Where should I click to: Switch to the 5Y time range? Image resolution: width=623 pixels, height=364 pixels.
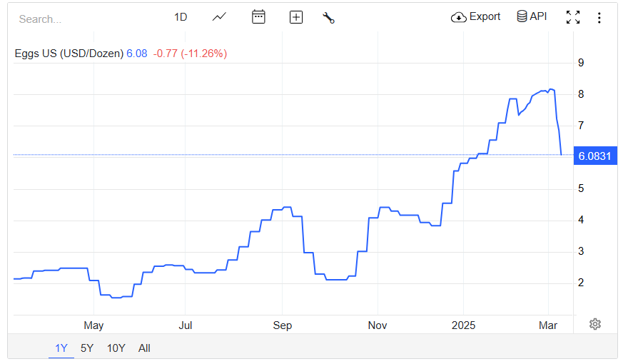[x=87, y=348]
